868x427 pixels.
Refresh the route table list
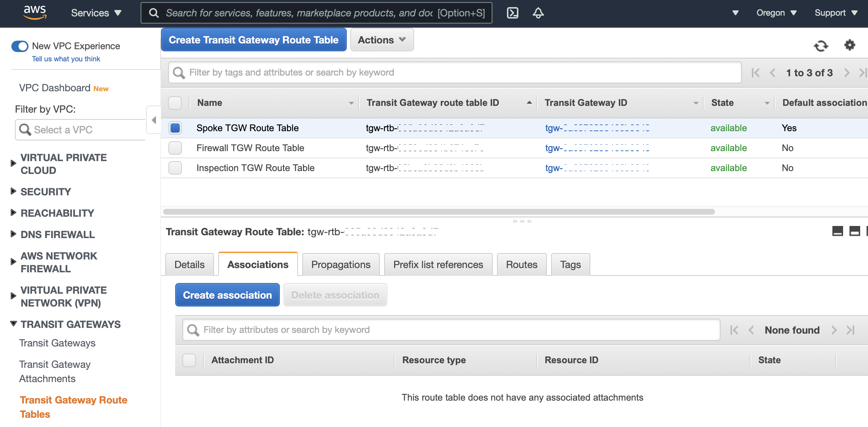(821, 46)
